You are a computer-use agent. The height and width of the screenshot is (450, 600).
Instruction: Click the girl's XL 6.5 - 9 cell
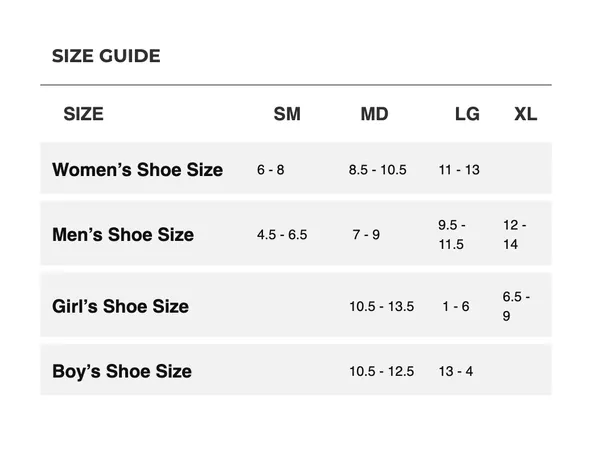point(516,306)
